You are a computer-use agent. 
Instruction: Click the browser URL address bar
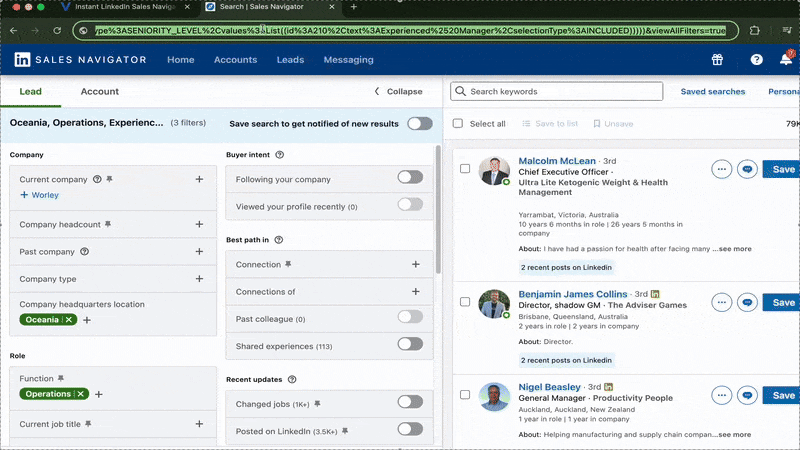click(x=406, y=31)
